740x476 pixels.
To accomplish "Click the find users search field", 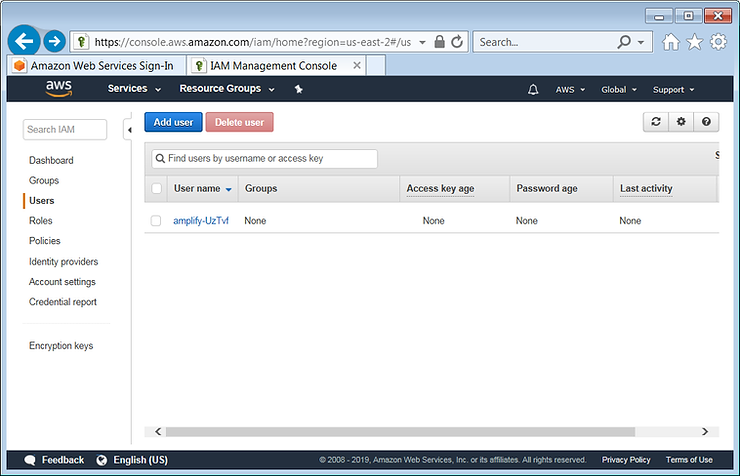I will (x=265, y=158).
